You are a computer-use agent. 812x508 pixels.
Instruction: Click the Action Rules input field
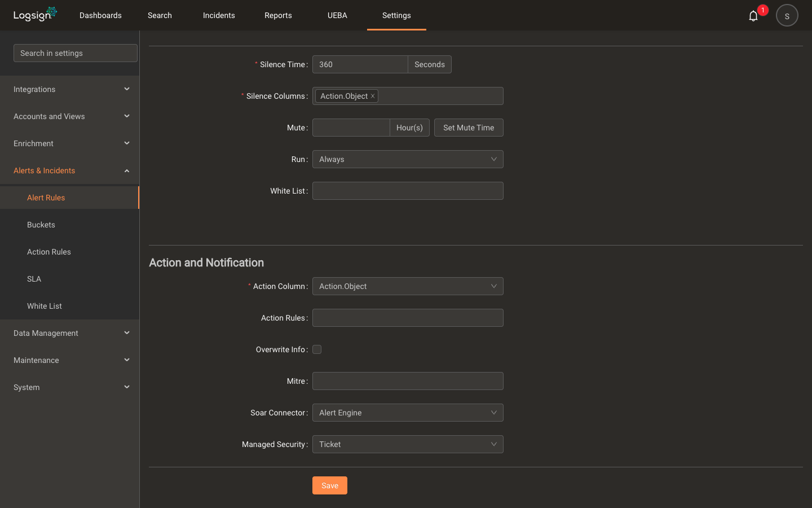click(x=408, y=318)
